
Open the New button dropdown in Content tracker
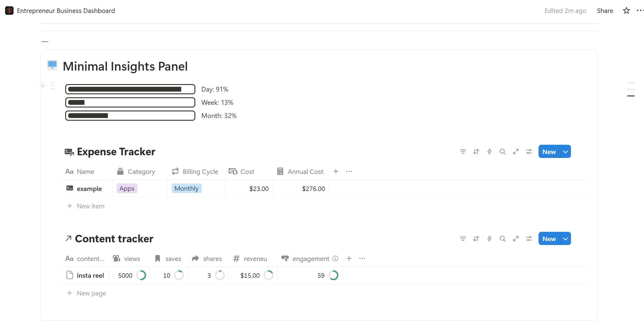[565, 238]
